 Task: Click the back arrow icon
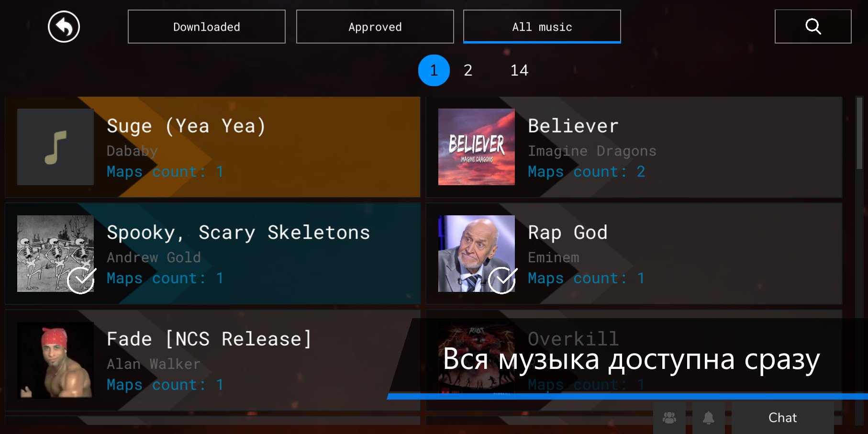[64, 27]
